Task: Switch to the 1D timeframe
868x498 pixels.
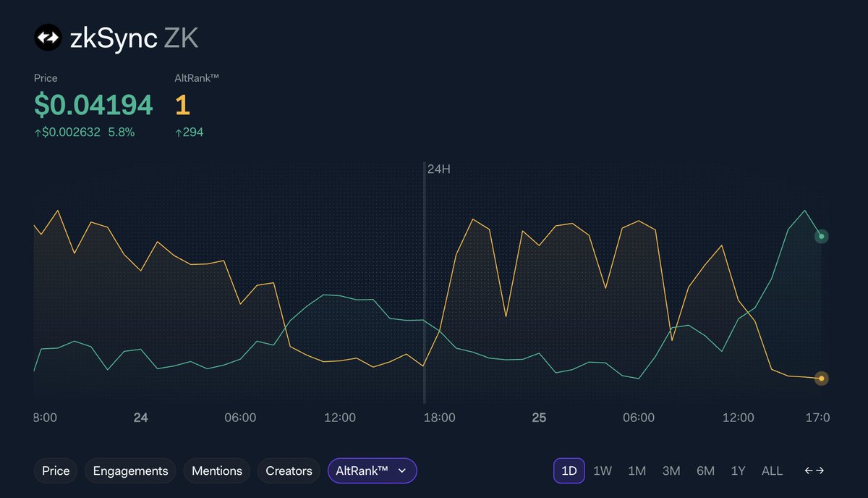Action: pyautogui.click(x=569, y=470)
